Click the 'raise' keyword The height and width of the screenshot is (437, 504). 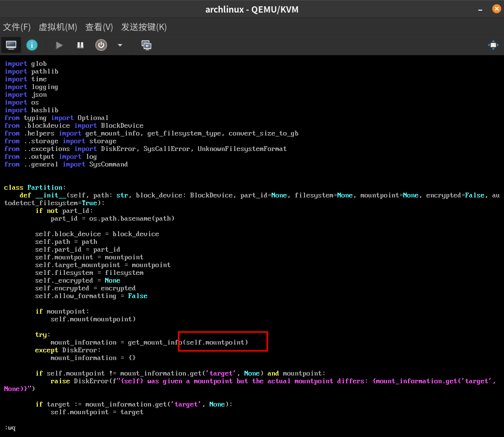(x=60, y=381)
